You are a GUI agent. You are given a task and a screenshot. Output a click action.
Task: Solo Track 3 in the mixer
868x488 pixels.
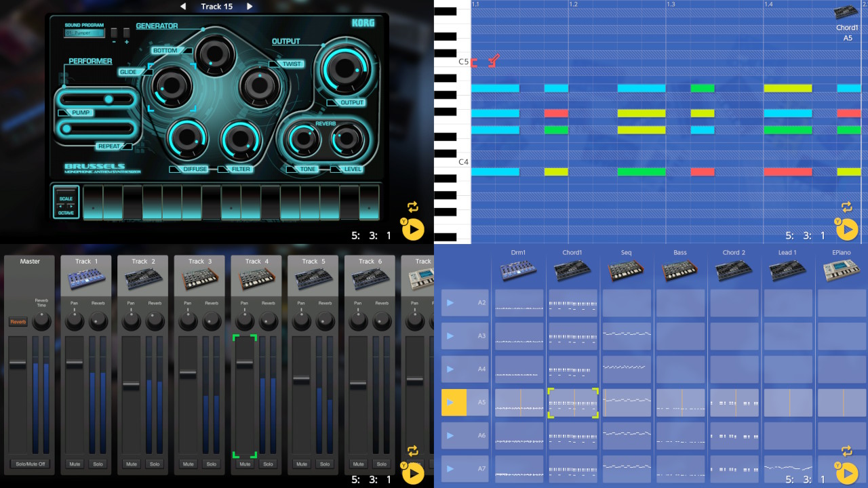point(212,464)
